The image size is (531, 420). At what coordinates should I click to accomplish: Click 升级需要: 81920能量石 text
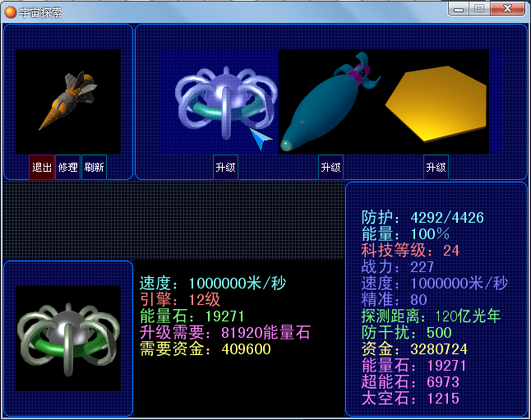(x=225, y=333)
